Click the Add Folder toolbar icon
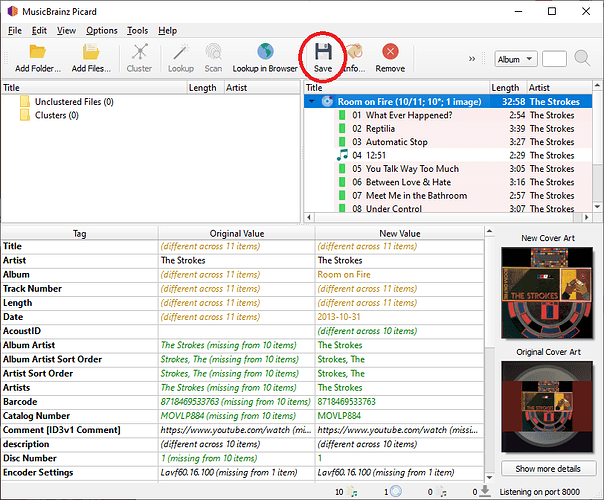 click(37, 52)
